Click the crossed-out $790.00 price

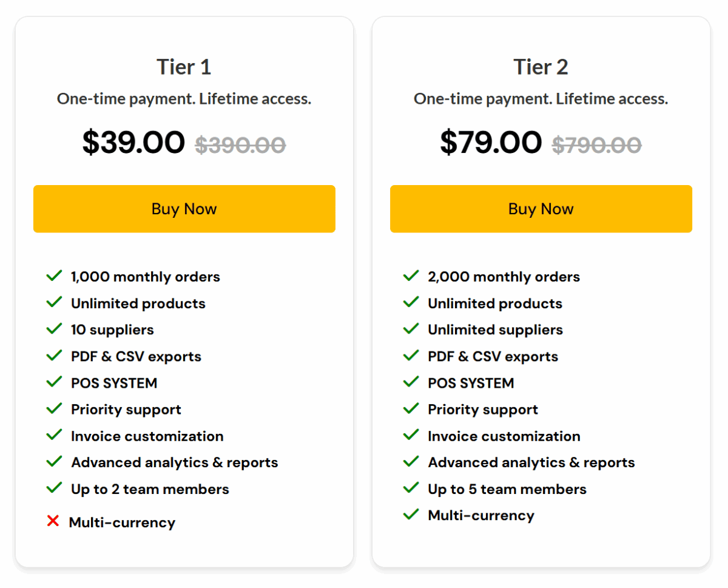click(x=596, y=145)
